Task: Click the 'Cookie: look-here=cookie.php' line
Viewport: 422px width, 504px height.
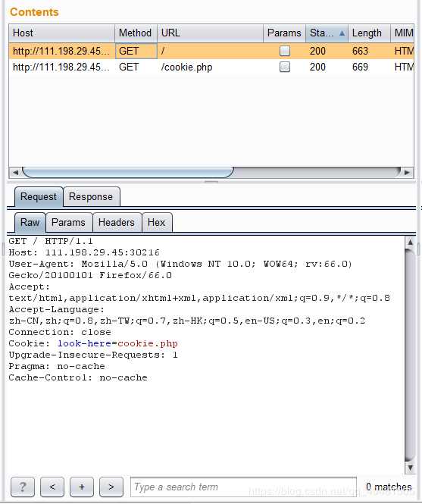Action: pyautogui.click(x=93, y=343)
